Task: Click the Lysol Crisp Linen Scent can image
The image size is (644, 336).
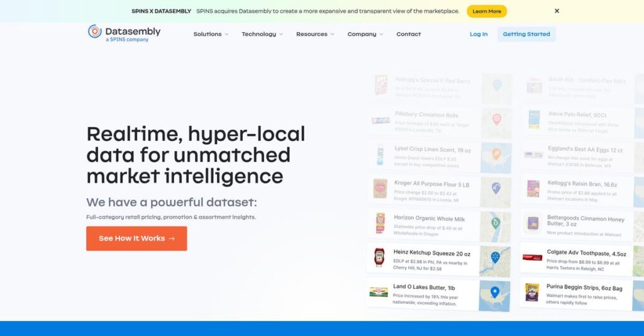Action: click(x=380, y=155)
